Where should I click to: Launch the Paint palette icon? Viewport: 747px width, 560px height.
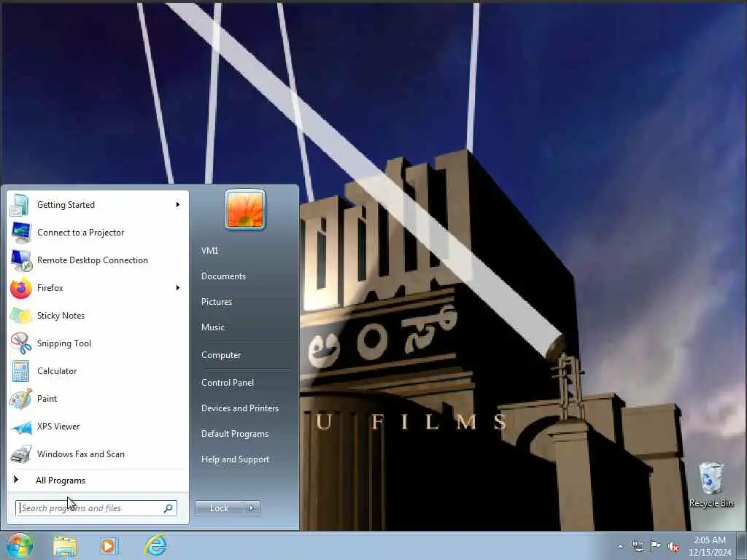point(21,399)
